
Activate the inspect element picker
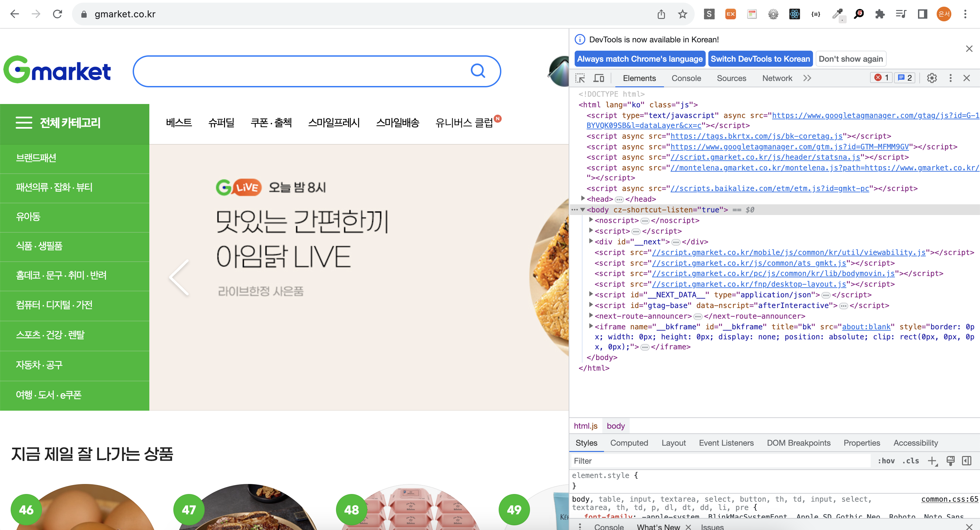click(580, 78)
